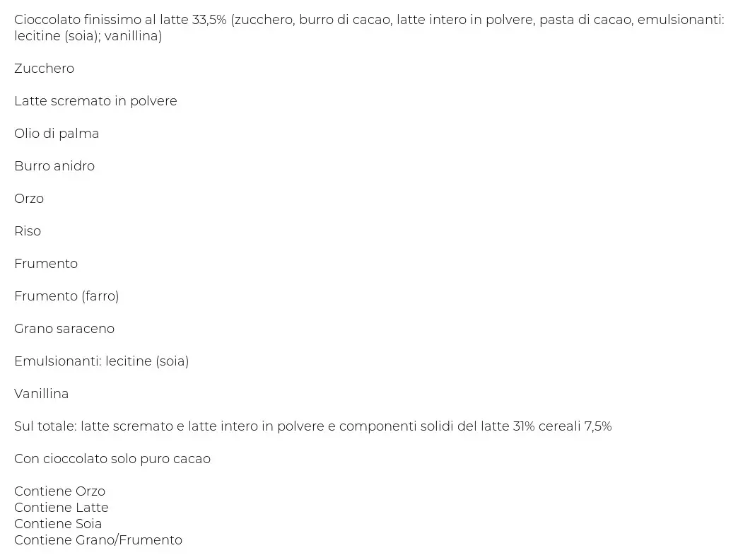Click the plain Frumento ingredient line

click(46, 264)
